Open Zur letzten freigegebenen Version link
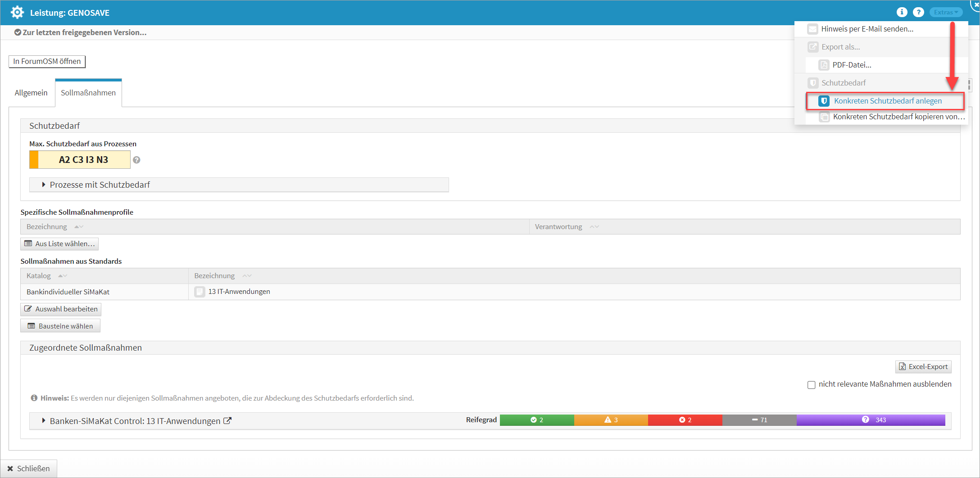The height and width of the screenshot is (478, 980). coord(84,32)
